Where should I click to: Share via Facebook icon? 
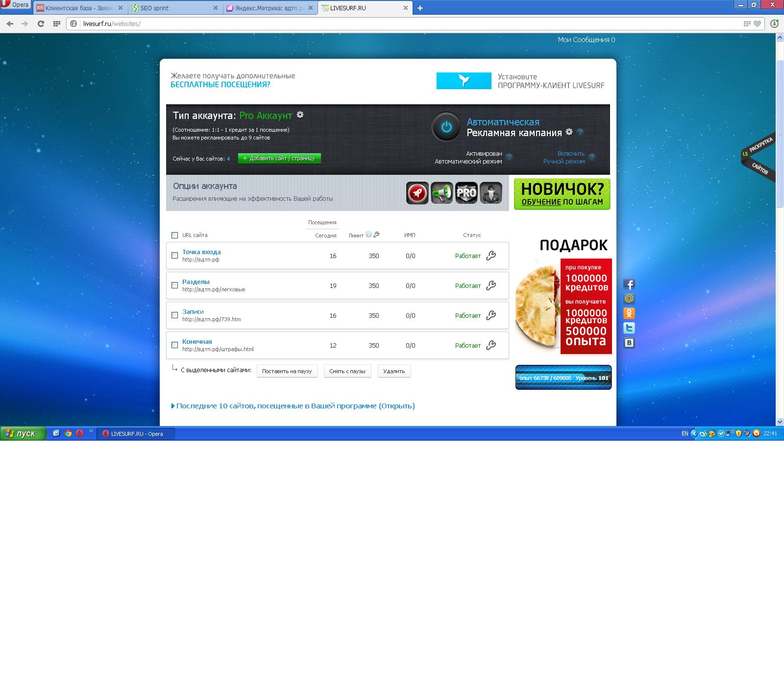[x=629, y=284]
